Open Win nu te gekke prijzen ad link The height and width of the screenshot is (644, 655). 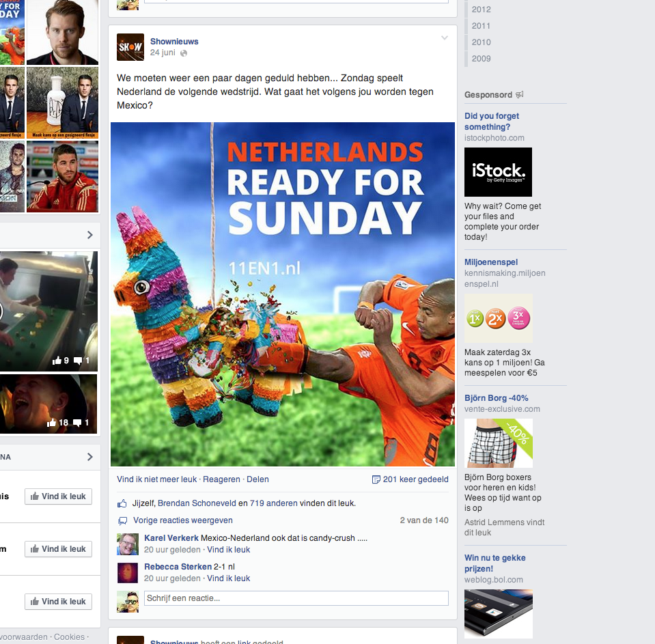[x=495, y=563]
